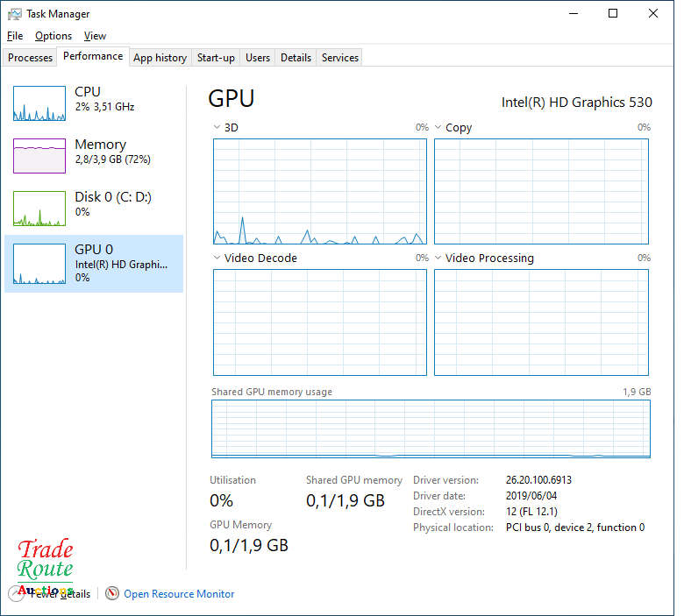Close the Task Manager window
Image resolution: width=684 pixels, height=616 pixels.
coord(653,13)
